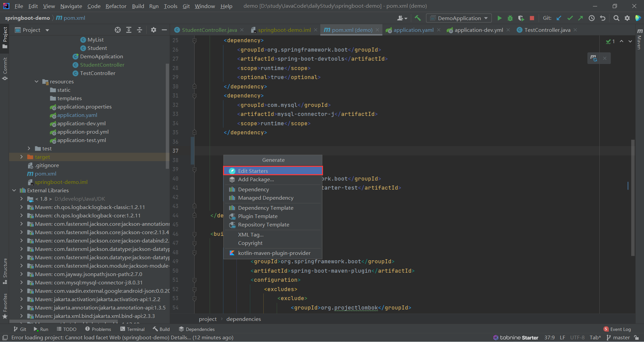
Task: Select kotlin-maven-plugin-provider in Generate popup
Action: [x=273, y=253]
